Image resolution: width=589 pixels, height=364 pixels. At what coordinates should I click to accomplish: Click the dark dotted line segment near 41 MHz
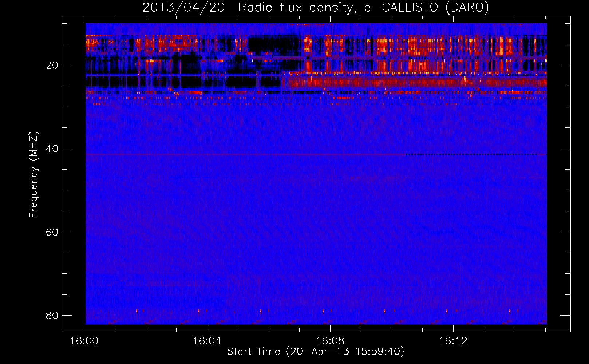(471, 154)
